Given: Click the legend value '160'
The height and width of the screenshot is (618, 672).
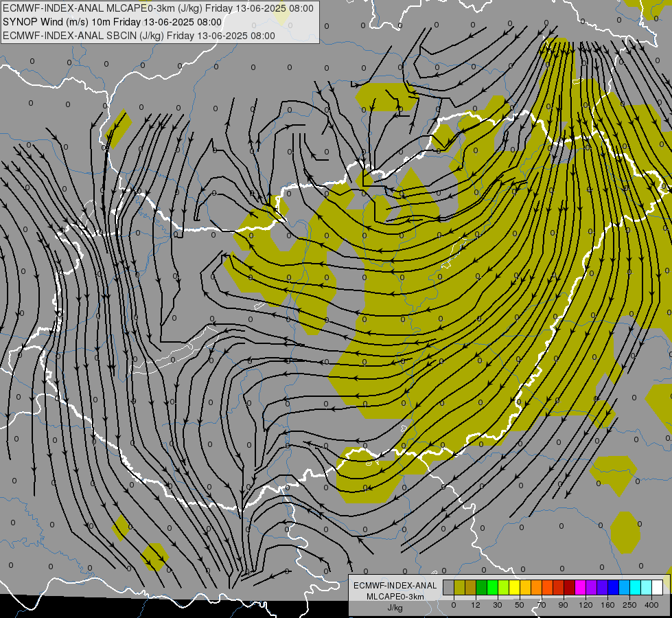Looking at the screenshot, I should 607,605.
